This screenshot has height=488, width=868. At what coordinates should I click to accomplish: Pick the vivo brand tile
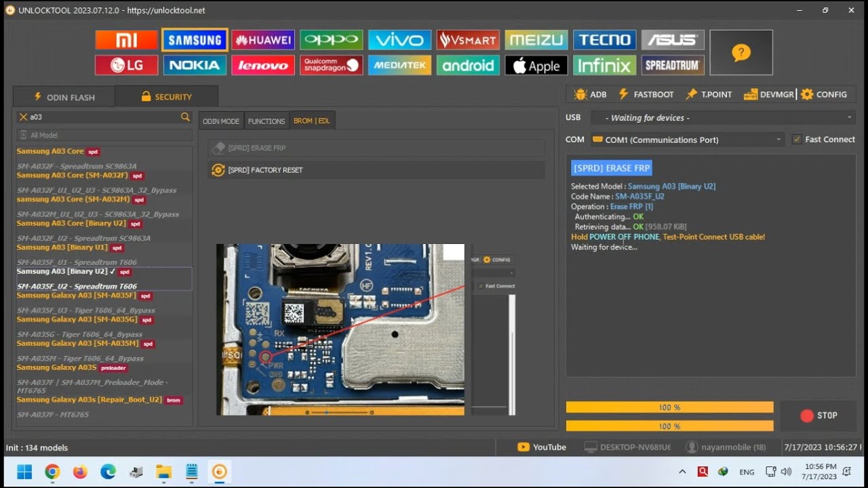click(399, 40)
